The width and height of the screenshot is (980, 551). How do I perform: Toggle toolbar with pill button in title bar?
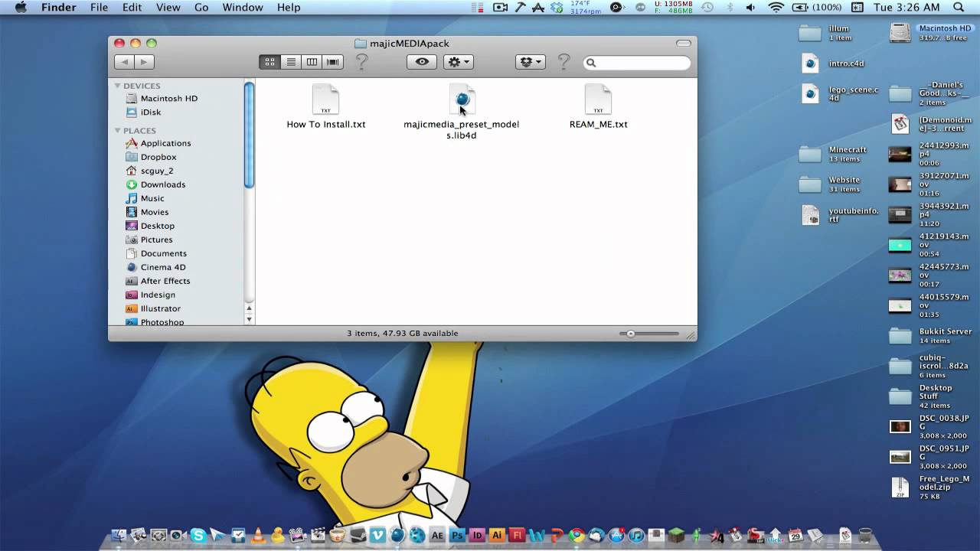click(x=684, y=44)
